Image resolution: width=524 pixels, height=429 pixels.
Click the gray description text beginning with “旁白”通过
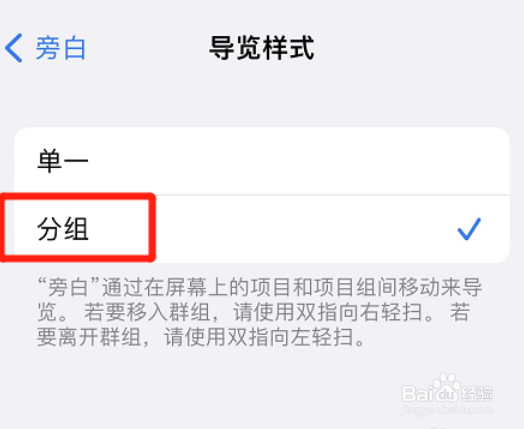click(x=259, y=312)
